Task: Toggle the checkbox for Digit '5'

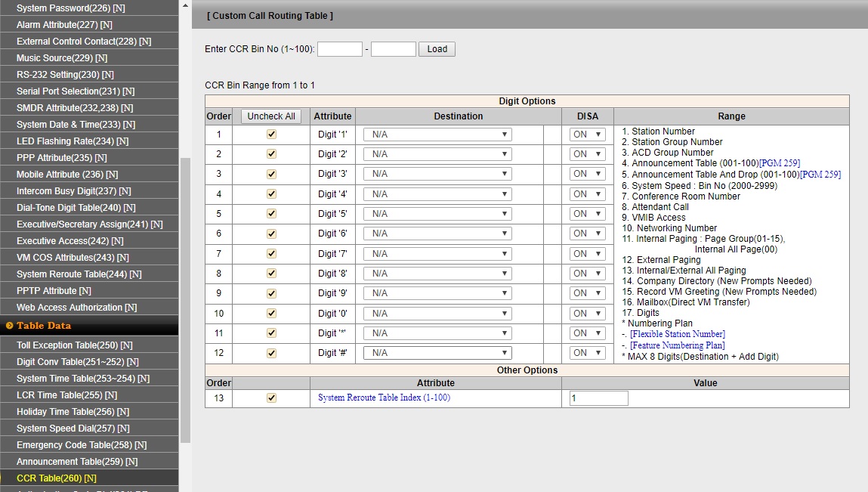Action: [x=271, y=214]
